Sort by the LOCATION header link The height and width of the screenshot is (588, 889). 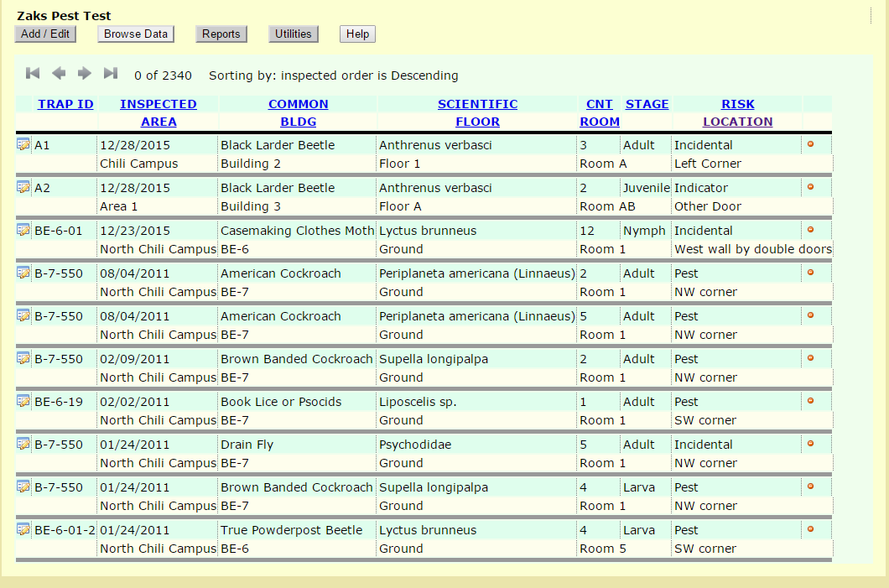pyautogui.click(x=738, y=122)
